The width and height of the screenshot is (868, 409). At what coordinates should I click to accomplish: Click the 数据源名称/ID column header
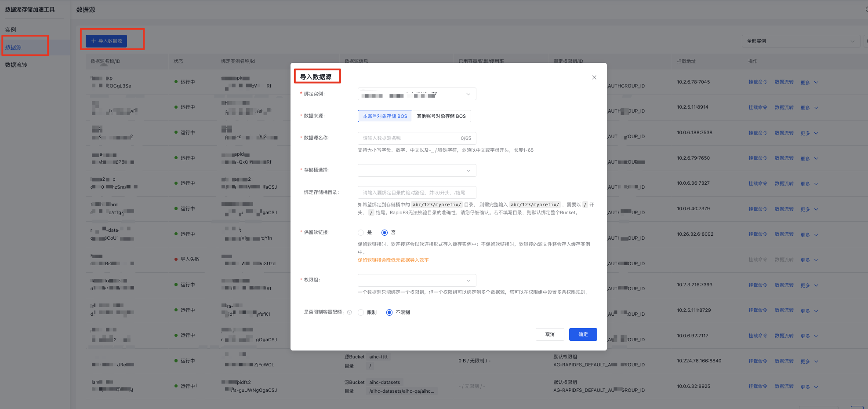pyautogui.click(x=105, y=61)
